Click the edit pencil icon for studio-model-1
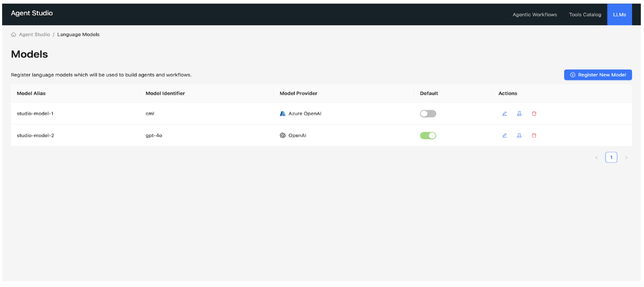 point(504,114)
